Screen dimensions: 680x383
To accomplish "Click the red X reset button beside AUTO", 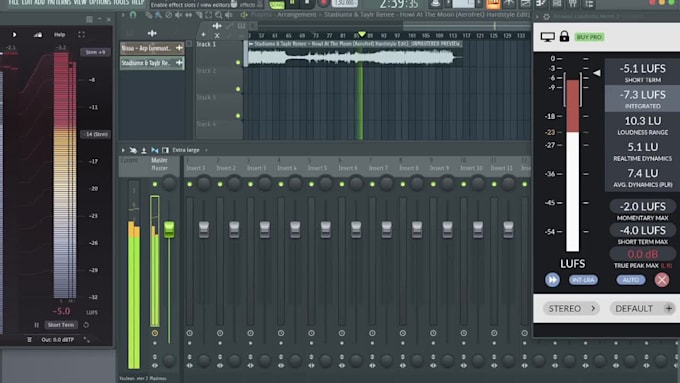I will [x=662, y=280].
